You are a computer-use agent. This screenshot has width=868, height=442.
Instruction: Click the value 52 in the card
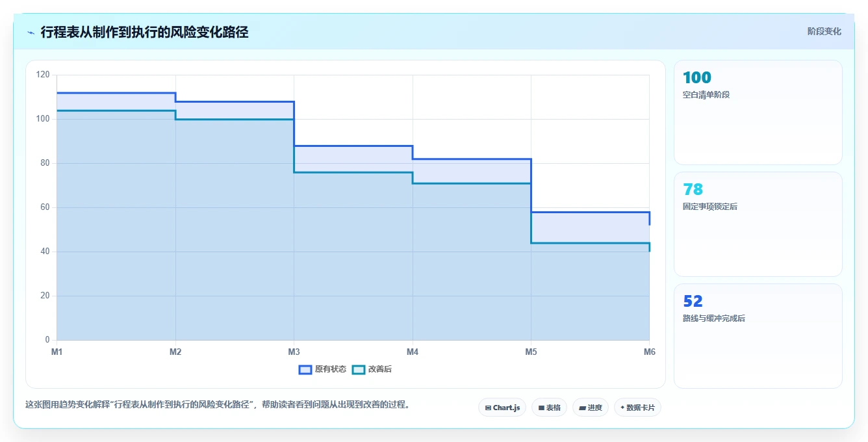(693, 302)
